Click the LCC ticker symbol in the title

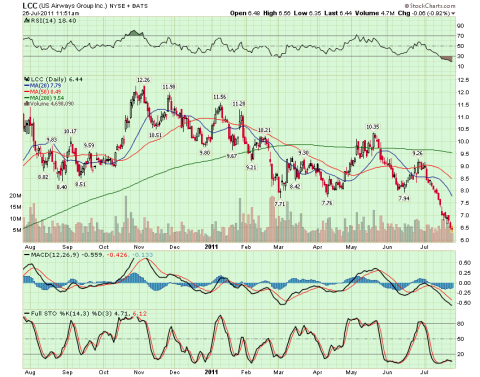coord(30,6)
